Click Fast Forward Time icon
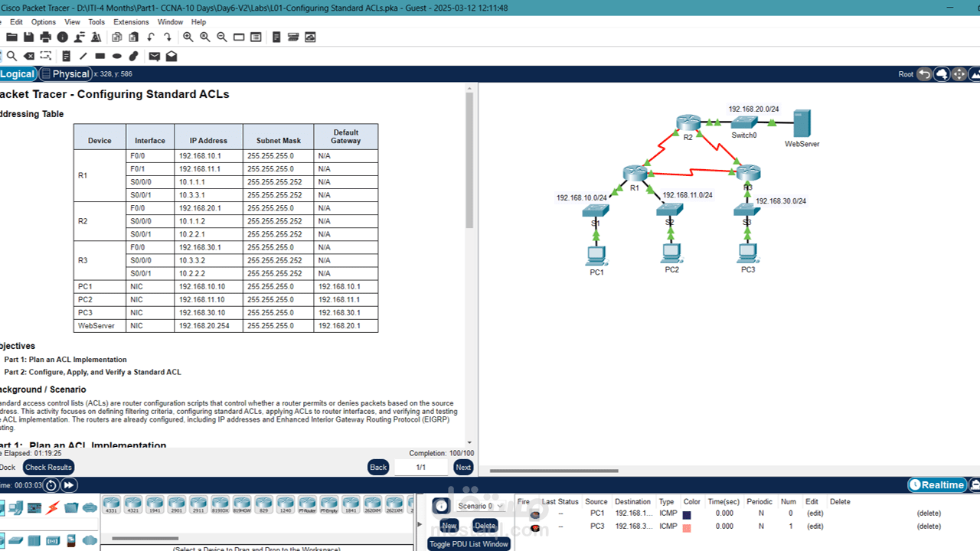The image size is (980, 551). click(x=69, y=485)
